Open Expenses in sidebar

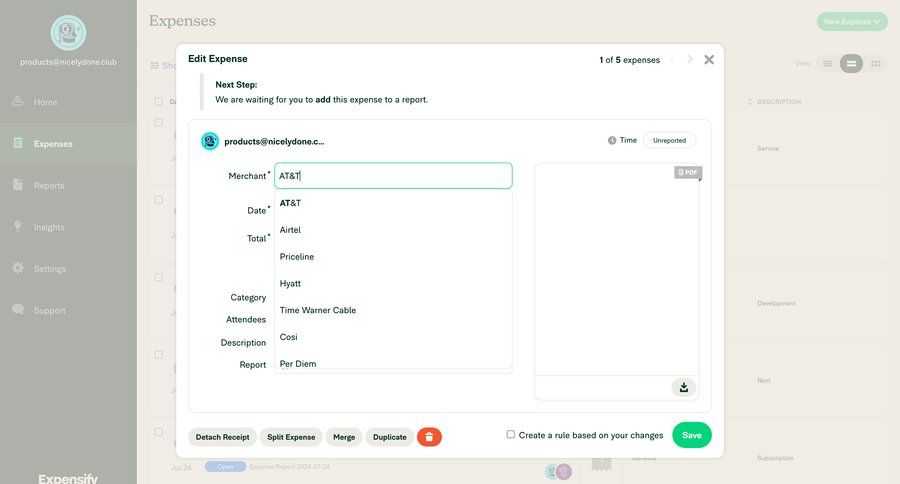click(x=68, y=144)
